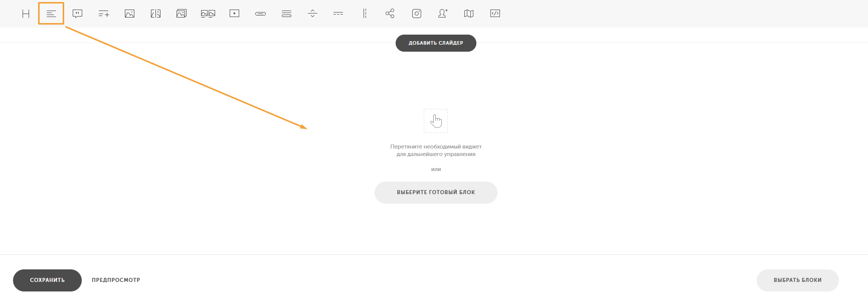Image resolution: width=868 pixels, height=303 pixels.
Task: Select the Heading (H) widget
Action: [x=26, y=14]
